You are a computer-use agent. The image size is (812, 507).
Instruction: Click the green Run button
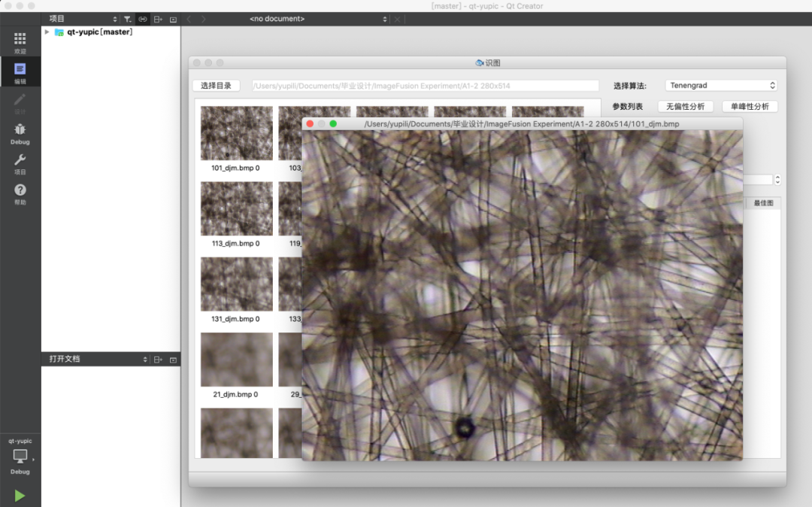click(x=20, y=496)
